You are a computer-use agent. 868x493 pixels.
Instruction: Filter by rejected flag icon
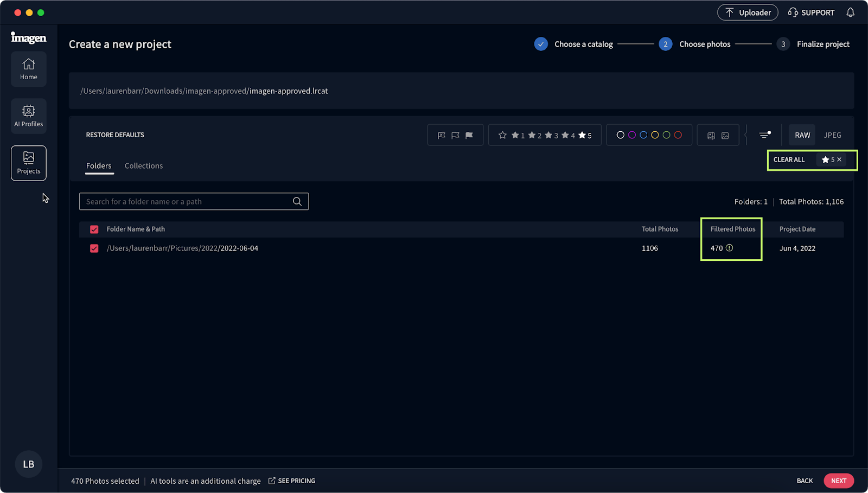coord(442,135)
